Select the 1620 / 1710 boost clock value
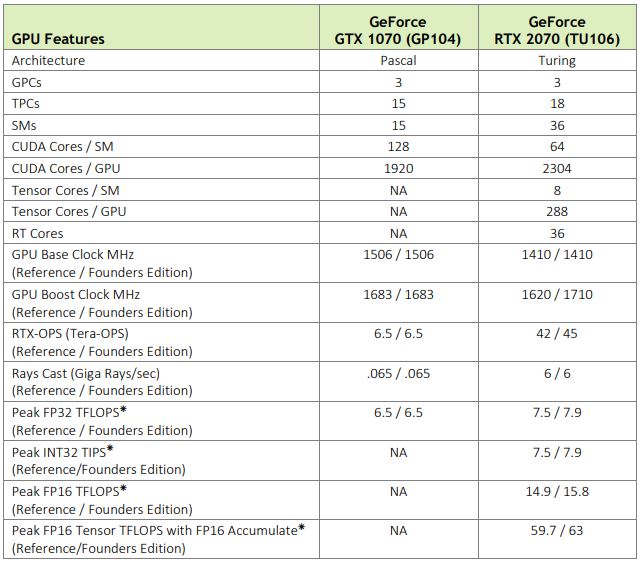The width and height of the screenshot is (642, 566). [557, 295]
